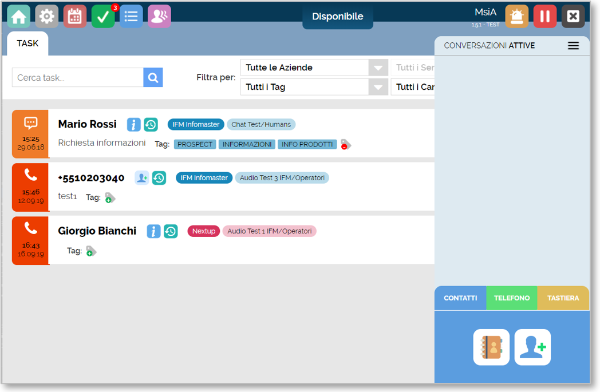The height and width of the screenshot is (392, 600).
Task: Open the address book icon
Action: [x=491, y=347]
